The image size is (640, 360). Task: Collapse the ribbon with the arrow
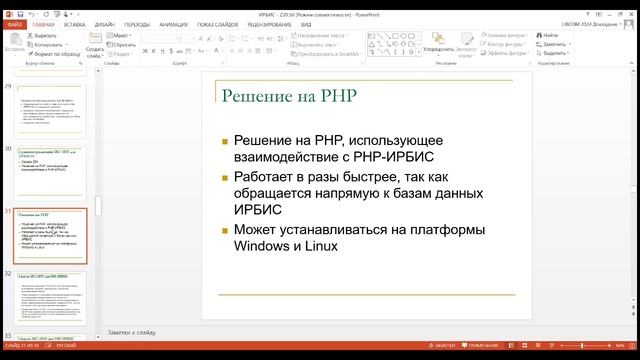coord(631,63)
